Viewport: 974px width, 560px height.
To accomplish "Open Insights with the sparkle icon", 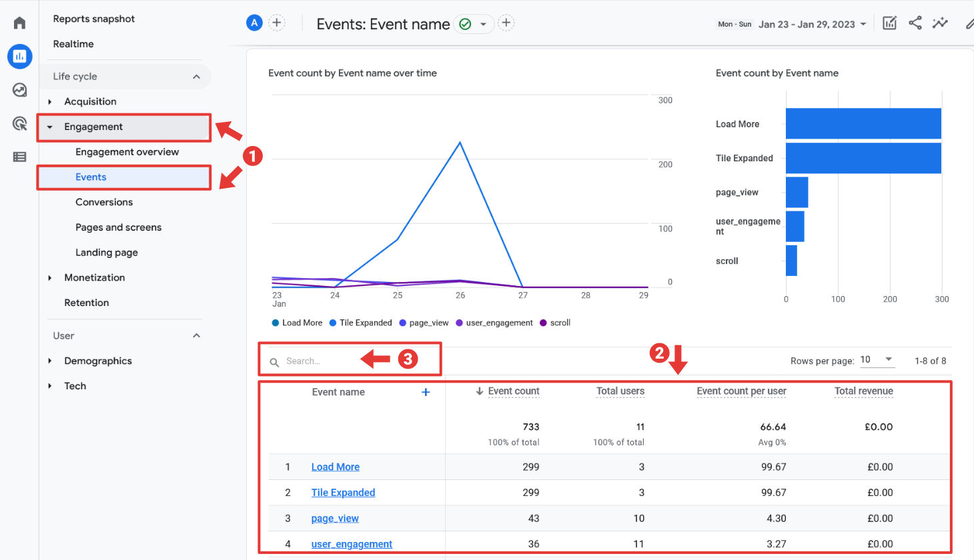I will point(940,22).
